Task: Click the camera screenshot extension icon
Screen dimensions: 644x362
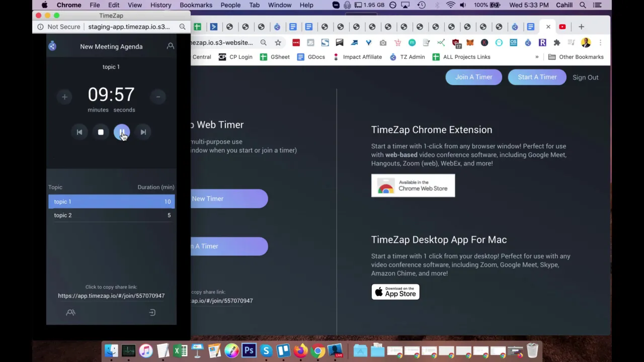Action: 383,43
